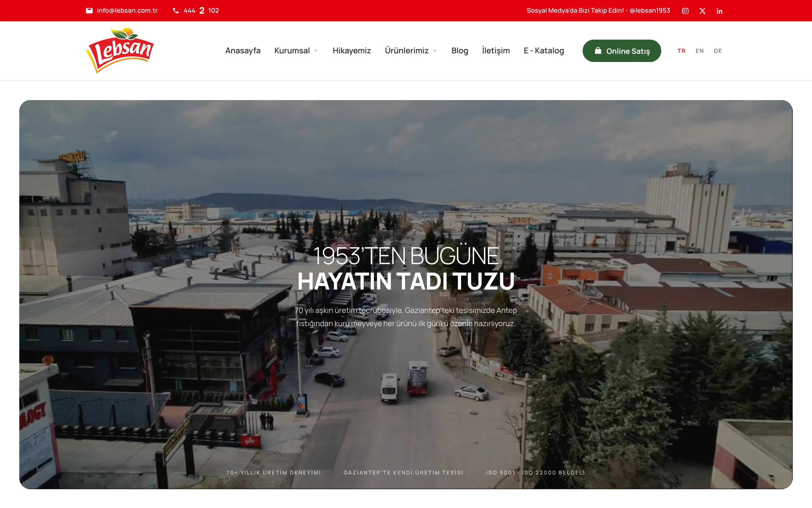Click the 444 2 102 phone number
Screen dimensions: 812x508
pyautogui.click(x=201, y=11)
